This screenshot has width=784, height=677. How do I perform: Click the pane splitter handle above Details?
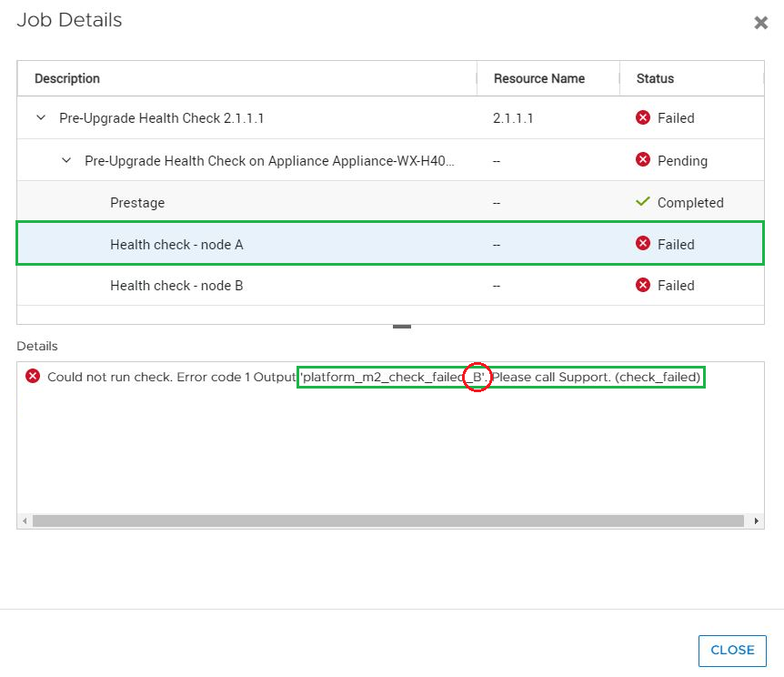pyautogui.click(x=402, y=326)
